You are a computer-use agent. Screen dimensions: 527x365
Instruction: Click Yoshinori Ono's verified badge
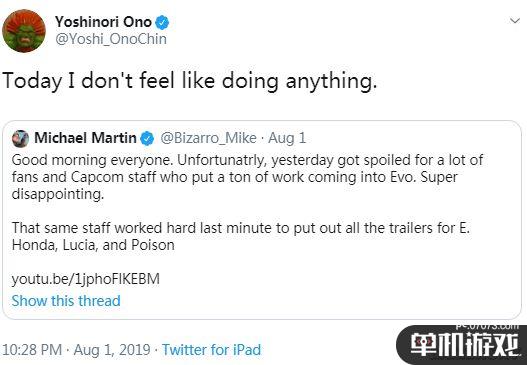(162, 22)
